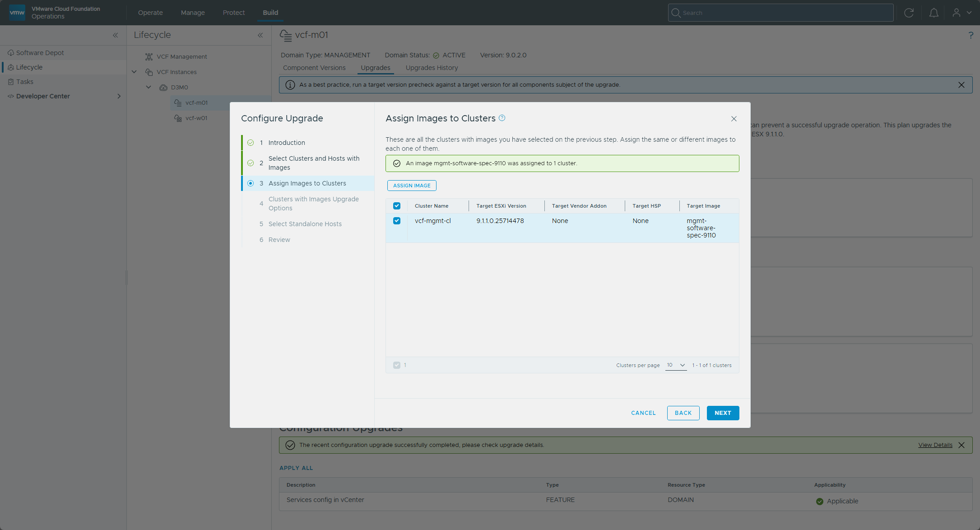Expand the Developer Center menu
The image size is (980, 530).
click(x=119, y=96)
